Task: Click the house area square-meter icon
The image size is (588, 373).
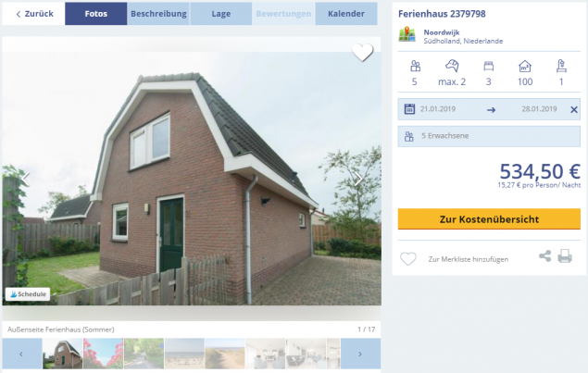Action: [525, 66]
